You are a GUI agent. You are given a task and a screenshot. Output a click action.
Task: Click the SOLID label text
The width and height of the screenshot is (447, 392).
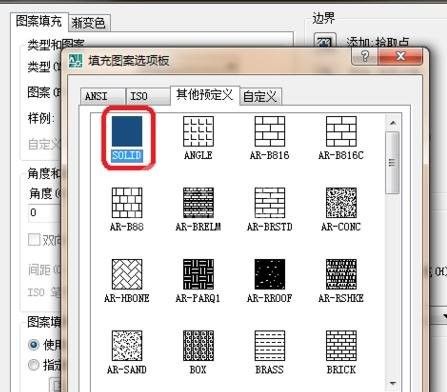click(x=127, y=155)
